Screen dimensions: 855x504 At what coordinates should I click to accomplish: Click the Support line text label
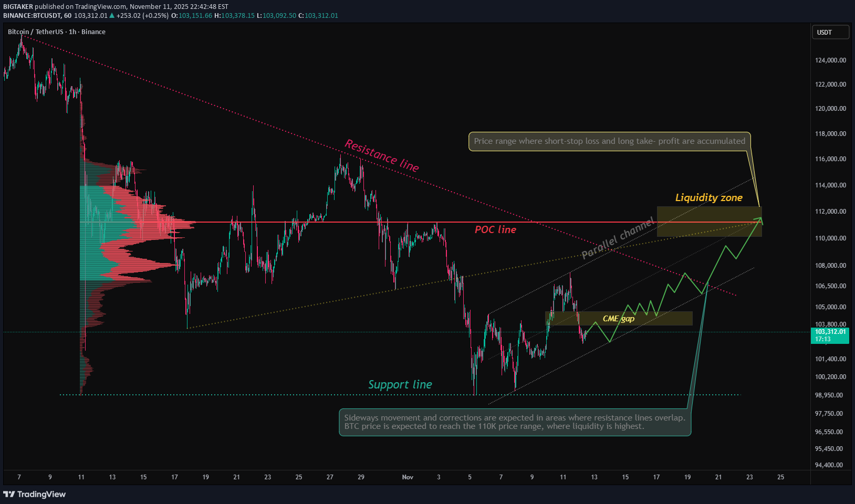(x=400, y=384)
